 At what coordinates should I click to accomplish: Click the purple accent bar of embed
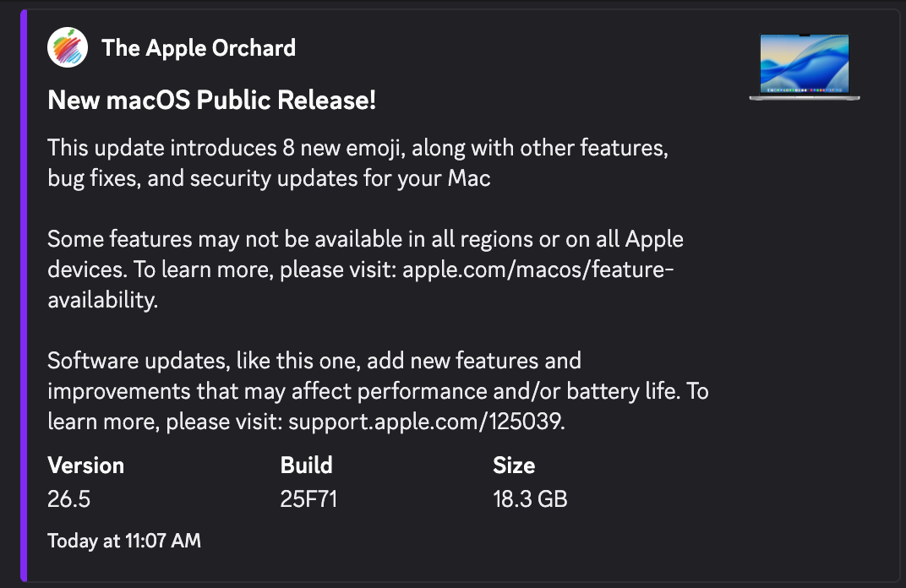(24, 295)
